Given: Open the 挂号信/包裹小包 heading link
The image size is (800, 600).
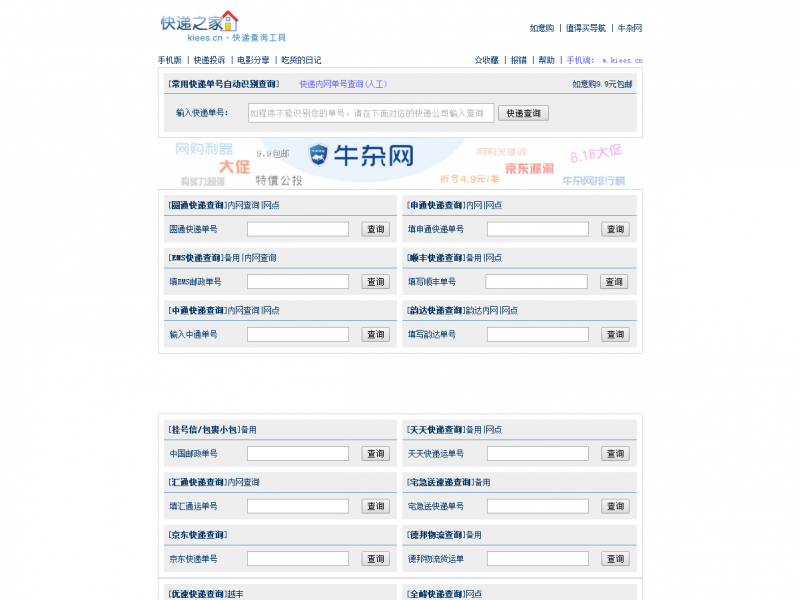Looking at the screenshot, I should (204, 430).
